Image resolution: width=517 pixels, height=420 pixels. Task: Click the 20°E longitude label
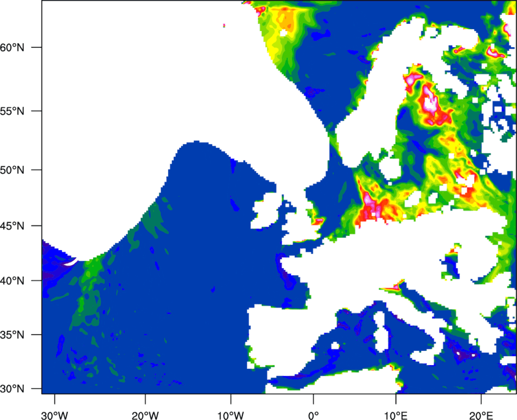[481, 415]
